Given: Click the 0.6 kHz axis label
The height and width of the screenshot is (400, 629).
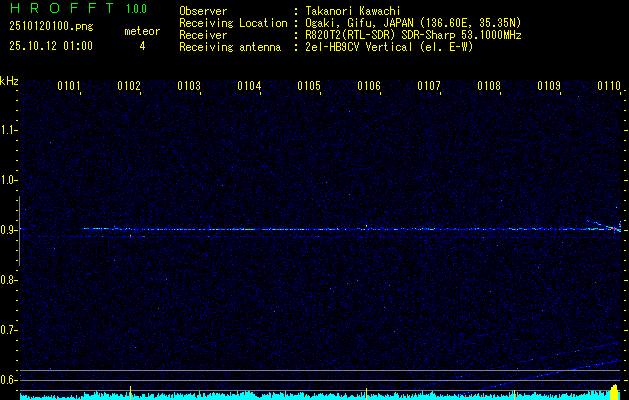Looking at the screenshot, I should (x=7, y=380).
